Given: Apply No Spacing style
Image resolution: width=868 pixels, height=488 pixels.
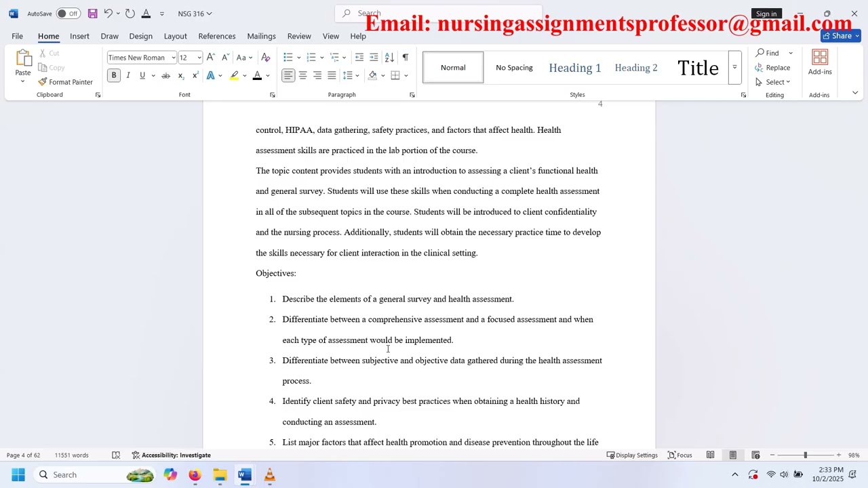Looking at the screenshot, I should pos(514,68).
